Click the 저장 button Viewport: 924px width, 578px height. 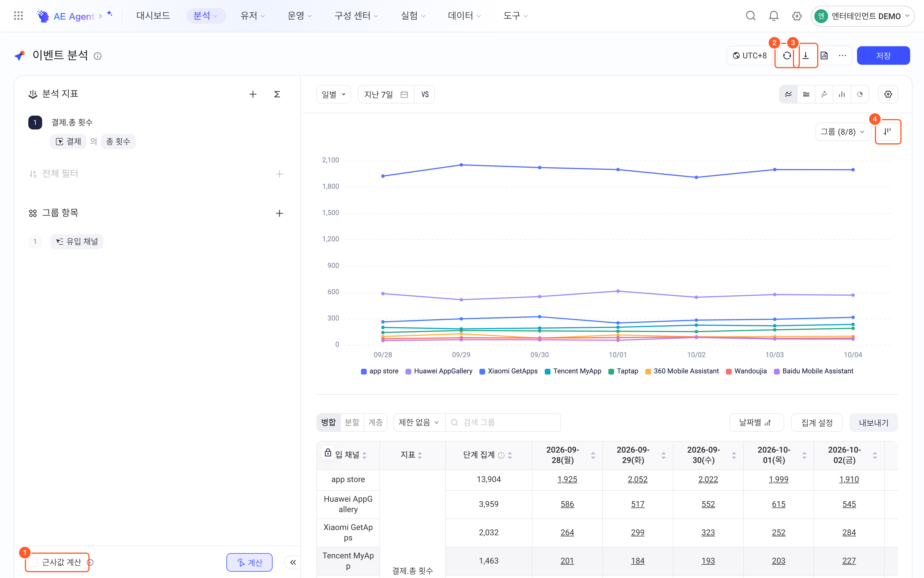click(883, 56)
